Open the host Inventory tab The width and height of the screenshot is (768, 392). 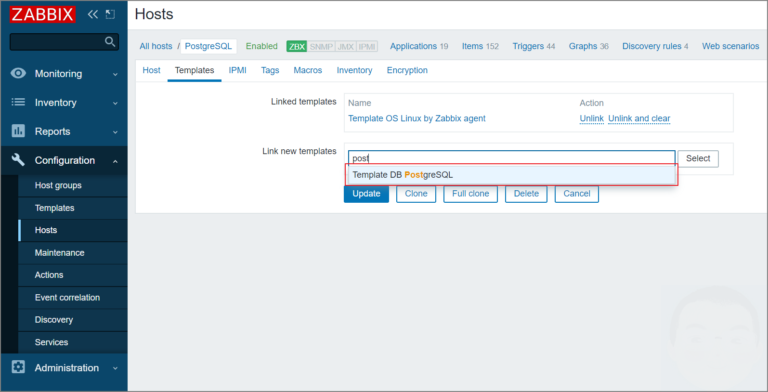(354, 70)
